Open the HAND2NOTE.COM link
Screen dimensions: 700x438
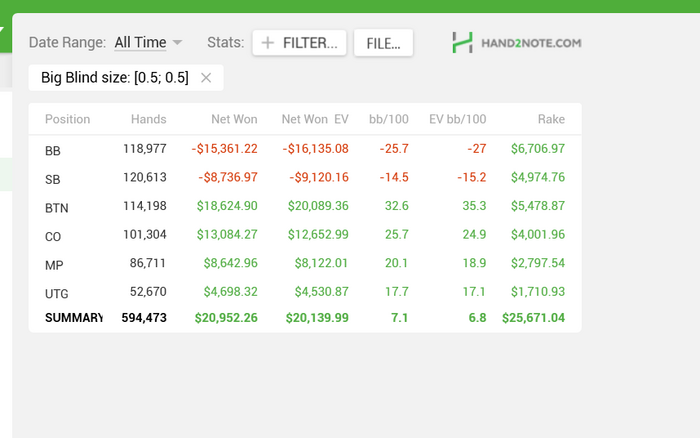[x=531, y=43]
